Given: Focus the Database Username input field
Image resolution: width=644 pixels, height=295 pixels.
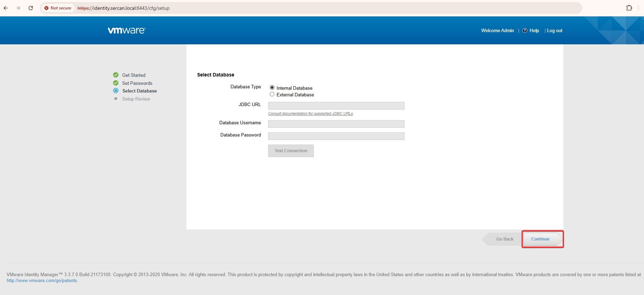Looking at the screenshot, I should pyautogui.click(x=336, y=124).
